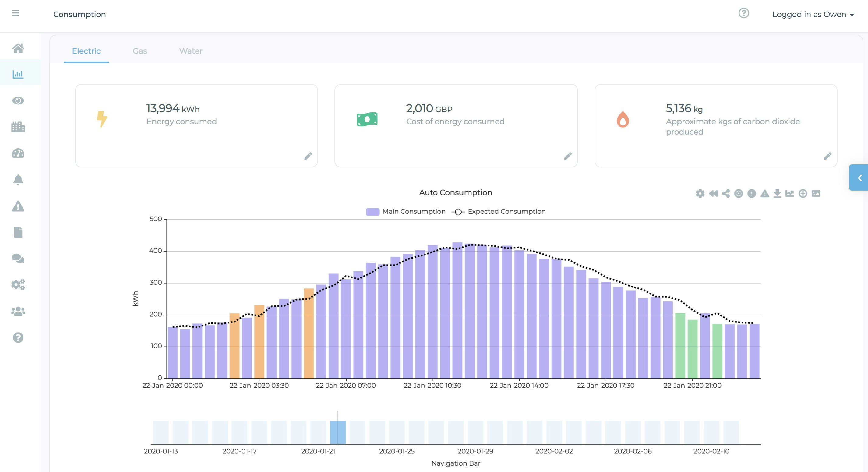Download the Auto Consumption chart data

click(777, 193)
